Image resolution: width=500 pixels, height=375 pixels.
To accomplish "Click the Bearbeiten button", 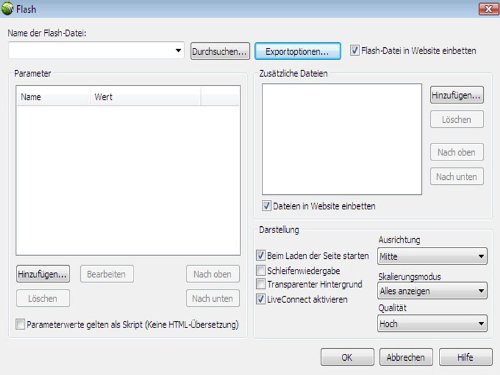I will click(107, 274).
